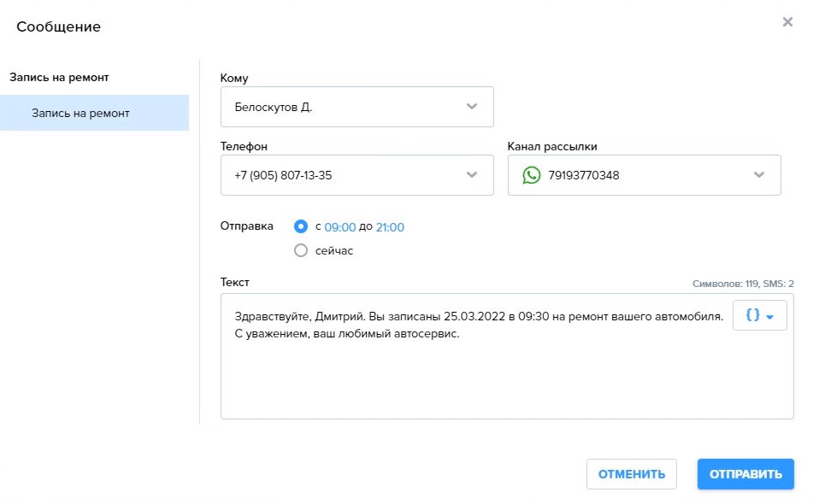The image size is (813, 504).
Task: Close the message dialog with the X
Action: (x=787, y=22)
